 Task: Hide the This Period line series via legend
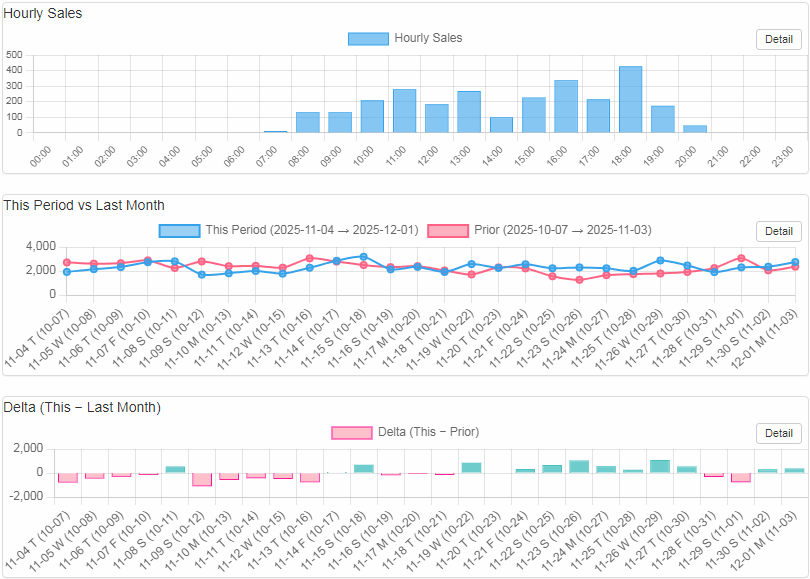point(180,231)
